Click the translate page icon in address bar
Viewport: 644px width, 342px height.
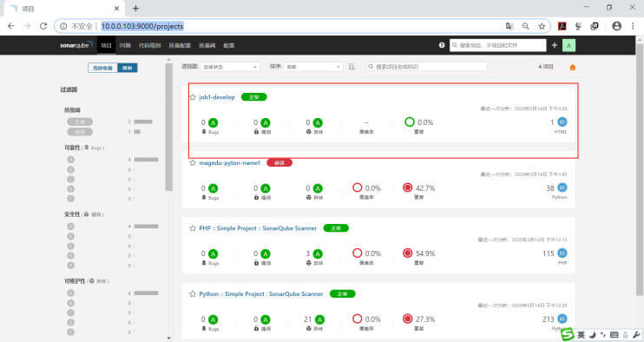click(509, 26)
